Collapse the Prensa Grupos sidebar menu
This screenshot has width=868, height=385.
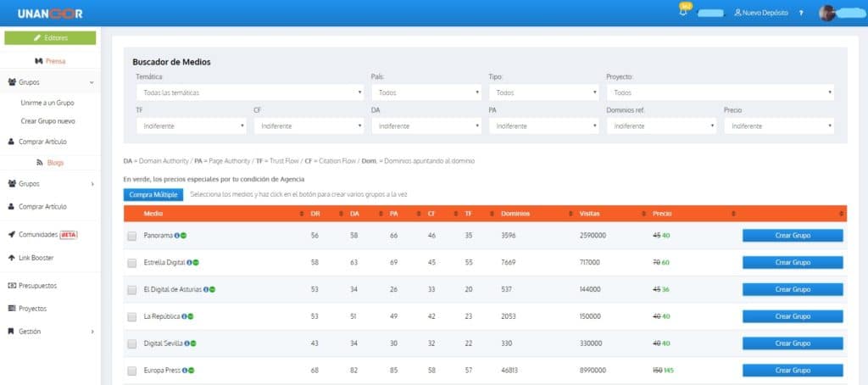(50, 82)
